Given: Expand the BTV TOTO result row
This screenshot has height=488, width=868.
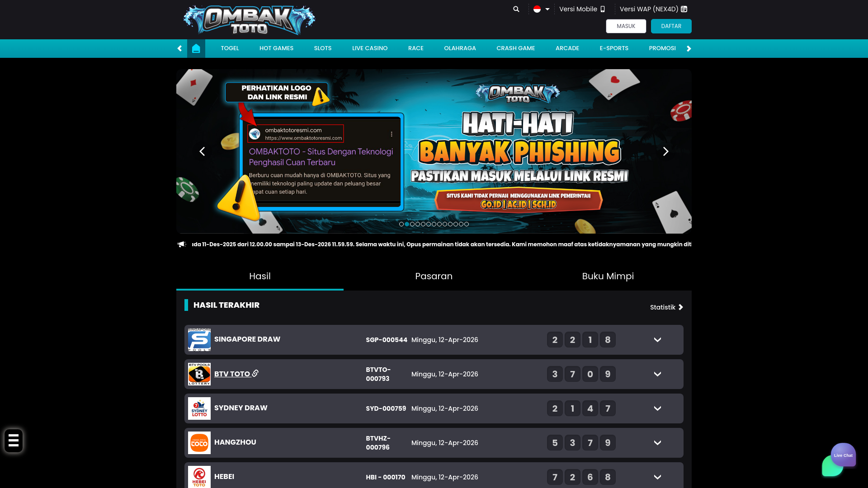Looking at the screenshot, I should pyautogui.click(x=657, y=374).
